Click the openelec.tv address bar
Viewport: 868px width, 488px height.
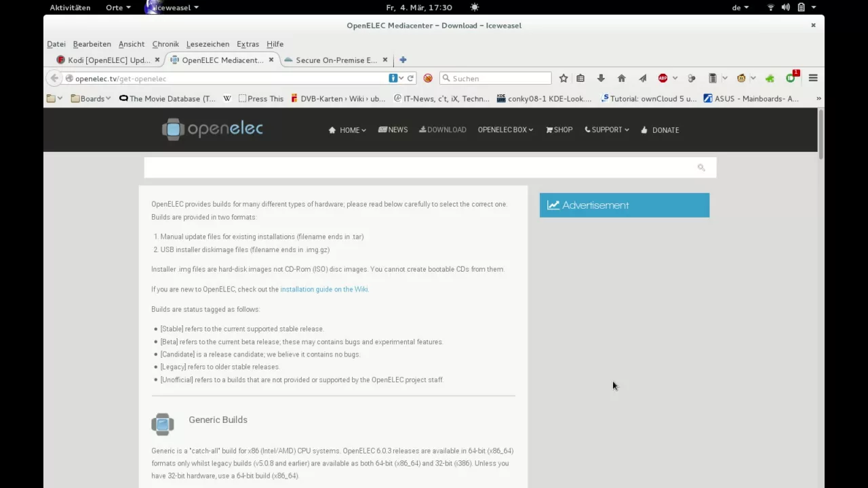point(231,79)
